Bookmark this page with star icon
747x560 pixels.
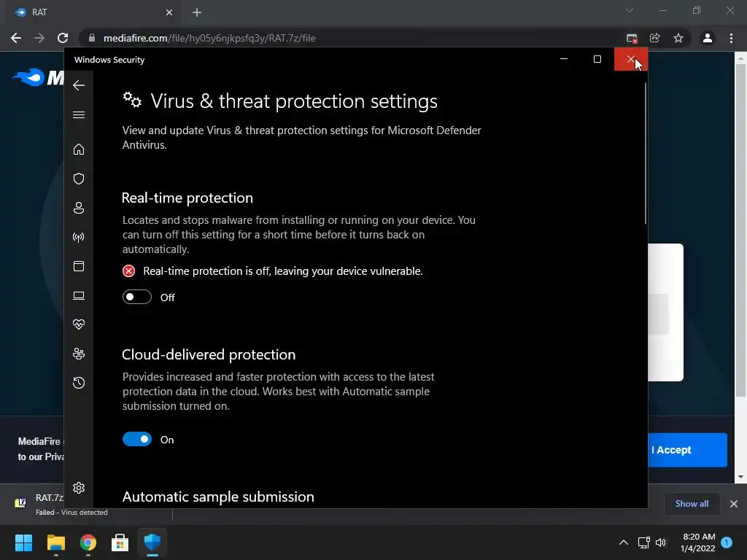coord(678,38)
